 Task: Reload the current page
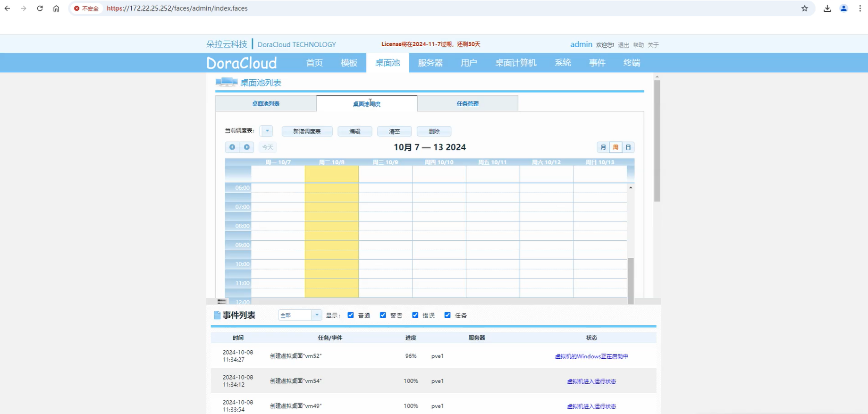[40, 8]
